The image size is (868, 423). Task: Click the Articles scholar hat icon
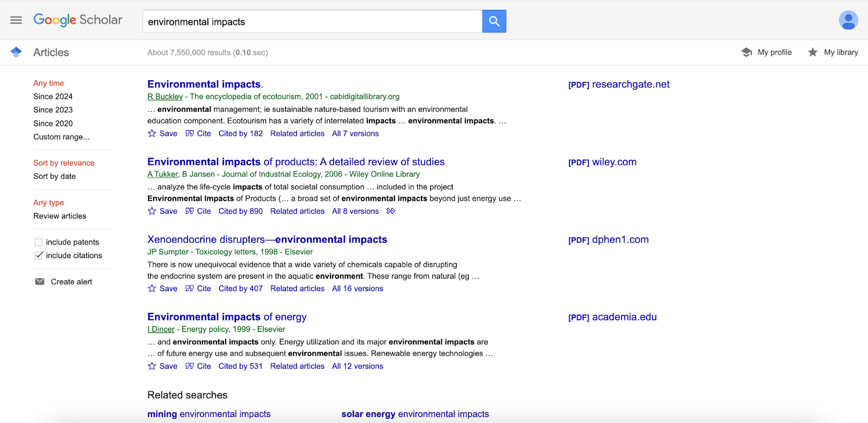point(16,52)
